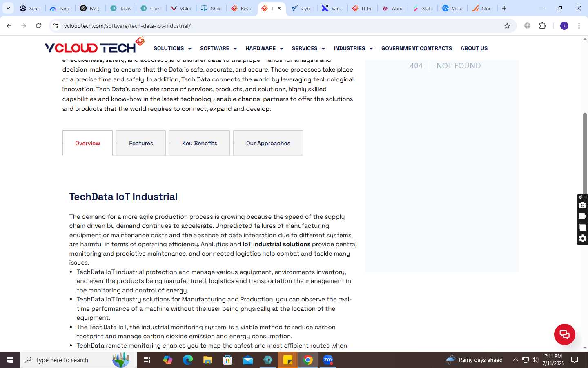Launch Microsoft Edge from the taskbar
This screenshot has height=368, width=588.
tap(187, 360)
